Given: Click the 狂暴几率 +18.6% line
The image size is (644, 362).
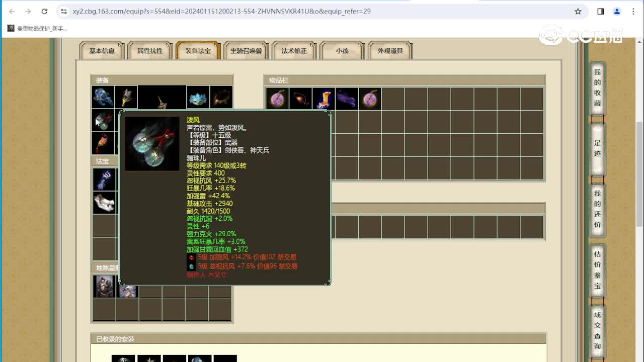Looking at the screenshot, I should click(x=211, y=189).
